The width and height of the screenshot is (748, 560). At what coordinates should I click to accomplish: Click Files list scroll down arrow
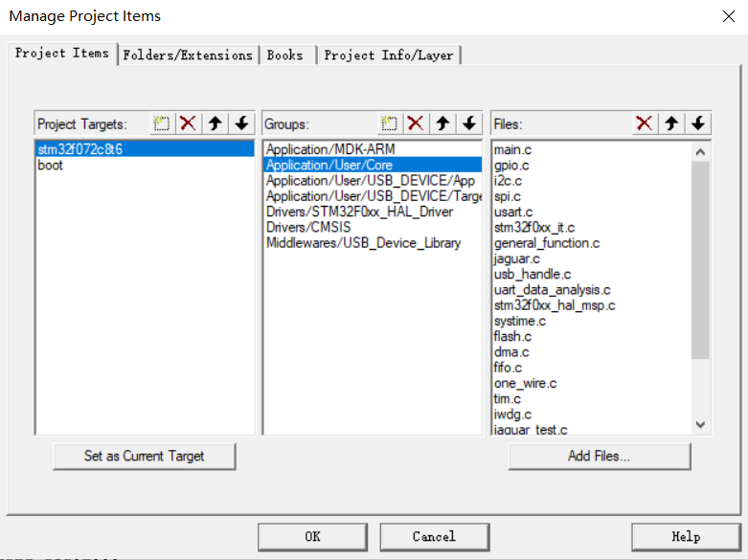tap(700, 424)
